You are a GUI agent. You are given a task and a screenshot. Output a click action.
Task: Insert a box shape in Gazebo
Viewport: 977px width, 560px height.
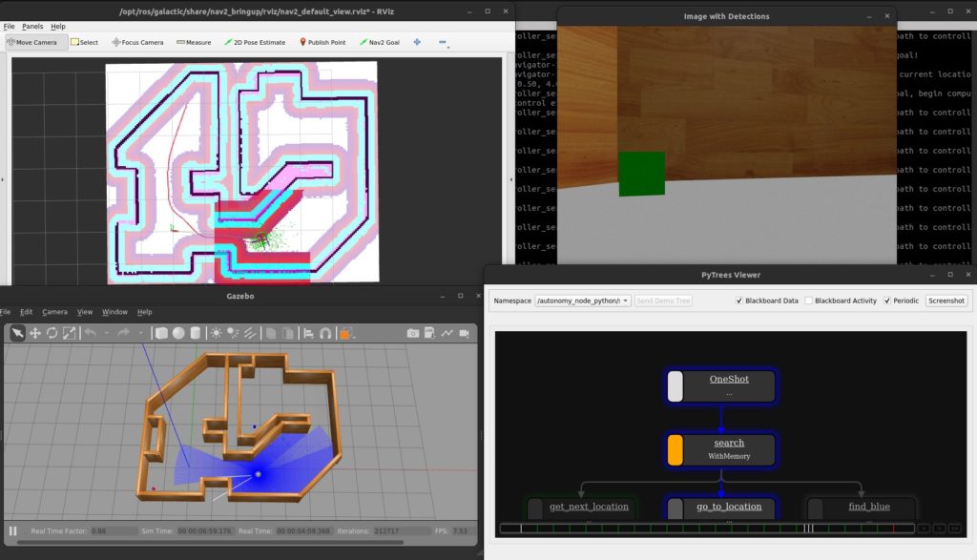tap(161, 333)
